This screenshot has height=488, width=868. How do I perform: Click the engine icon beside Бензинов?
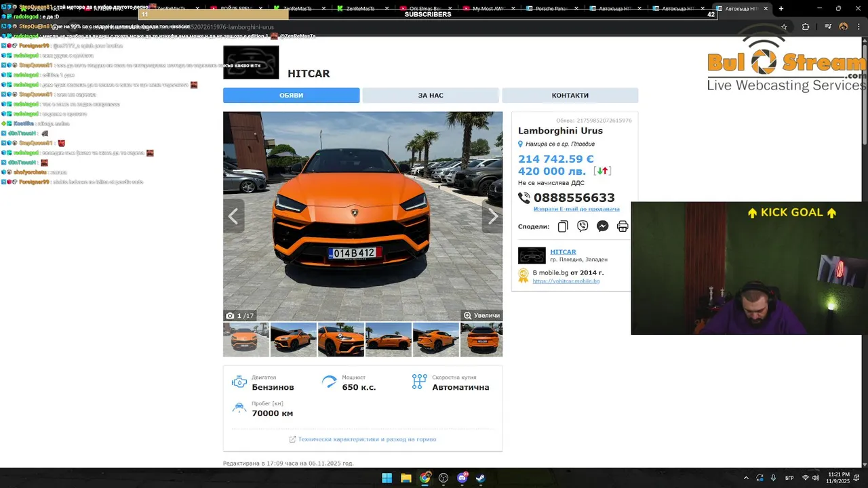(239, 382)
